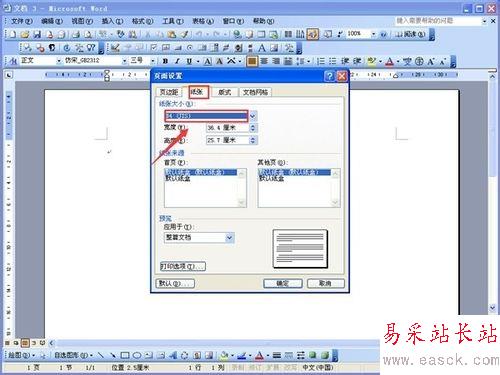
Task: Click the Word Help icon beside zoom box
Action: pos(383,34)
